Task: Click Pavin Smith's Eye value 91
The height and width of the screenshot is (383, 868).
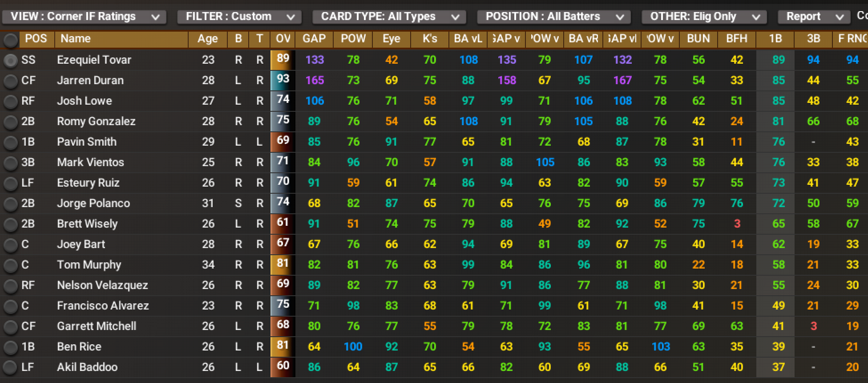Action: (x=392, y=142)
